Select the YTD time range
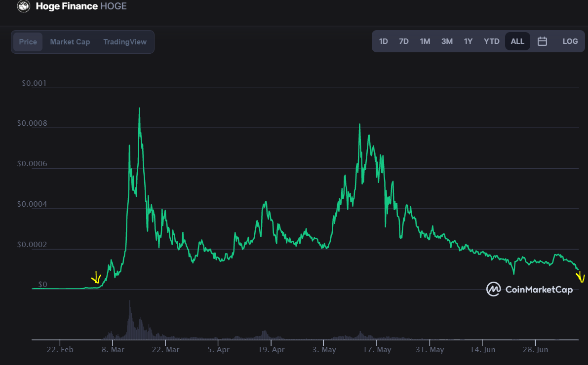The width and height of the screenshot is (588, 365). click(x=491, y=41)
